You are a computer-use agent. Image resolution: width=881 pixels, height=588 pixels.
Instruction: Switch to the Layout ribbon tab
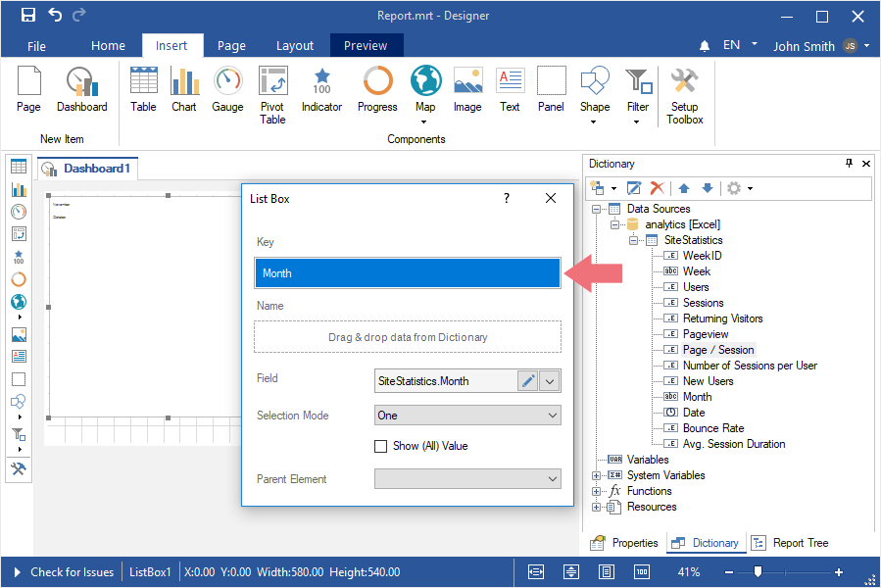point(294,46)
